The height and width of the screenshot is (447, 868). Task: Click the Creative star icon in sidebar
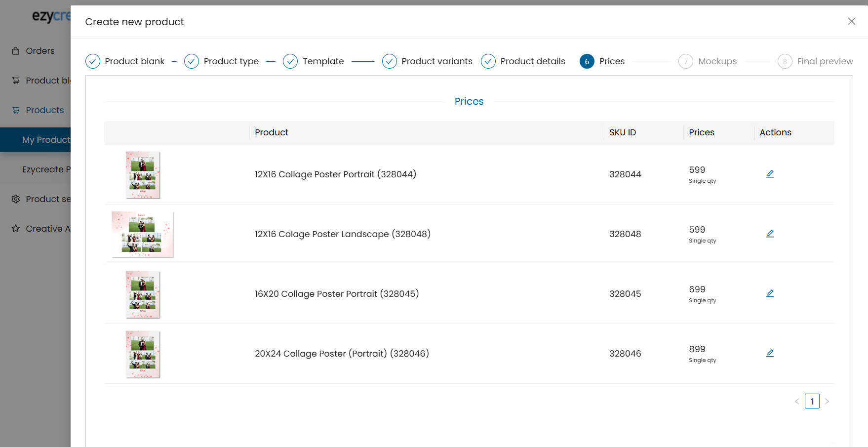coord(16,229)
